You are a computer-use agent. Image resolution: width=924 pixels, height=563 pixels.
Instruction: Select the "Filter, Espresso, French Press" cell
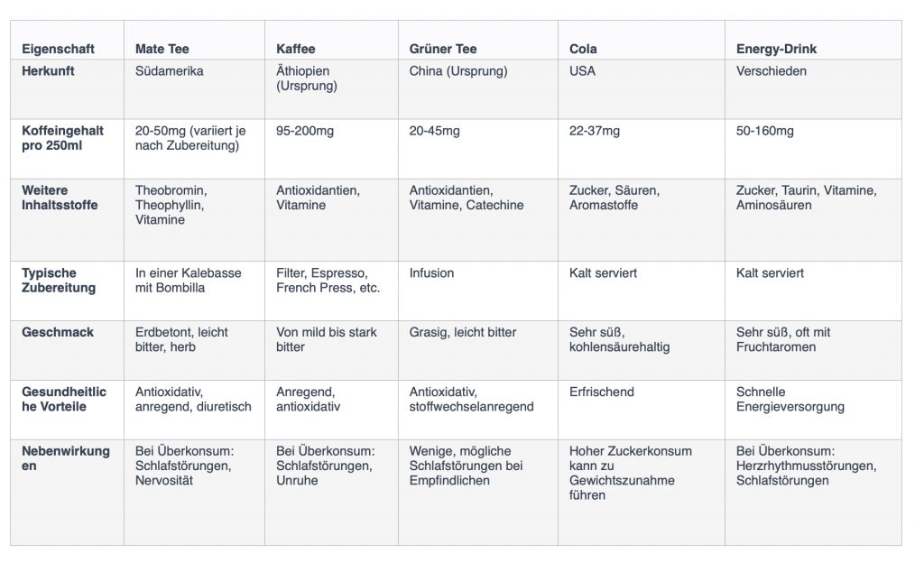tap(328, 280)
